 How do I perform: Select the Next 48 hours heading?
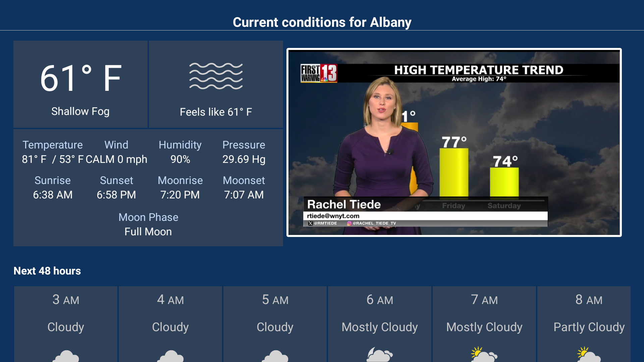point(47,271)
